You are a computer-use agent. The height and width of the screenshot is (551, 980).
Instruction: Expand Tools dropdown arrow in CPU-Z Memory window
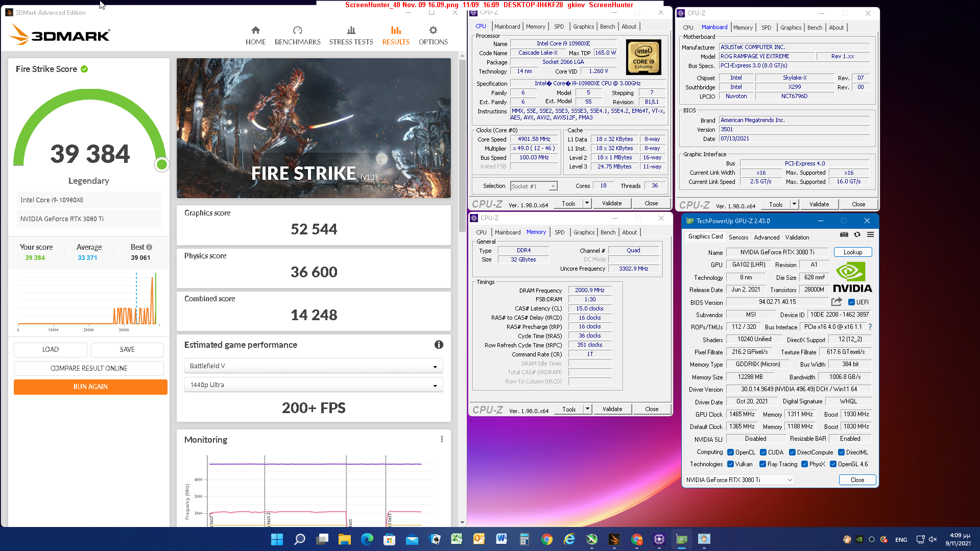coord(587,409)
